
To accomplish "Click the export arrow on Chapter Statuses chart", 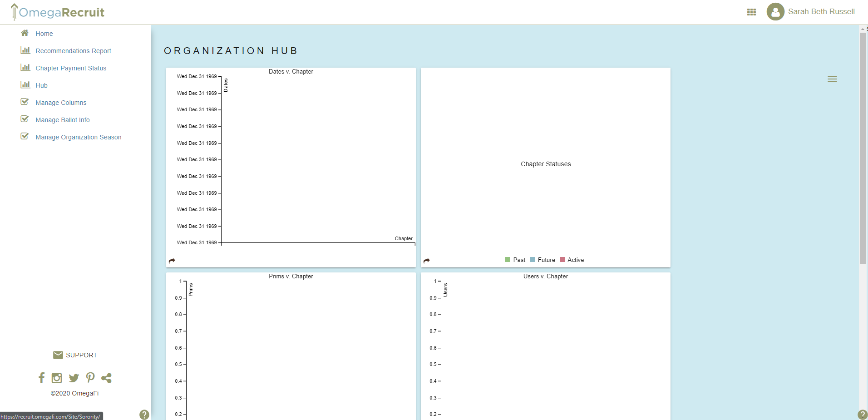I will coord(427,261).
